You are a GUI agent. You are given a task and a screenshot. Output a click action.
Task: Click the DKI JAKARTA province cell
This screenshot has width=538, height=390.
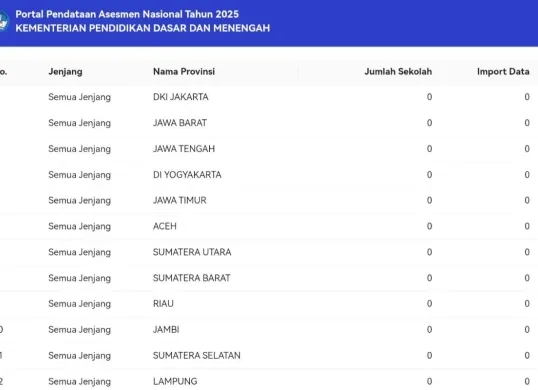[181, 97]
